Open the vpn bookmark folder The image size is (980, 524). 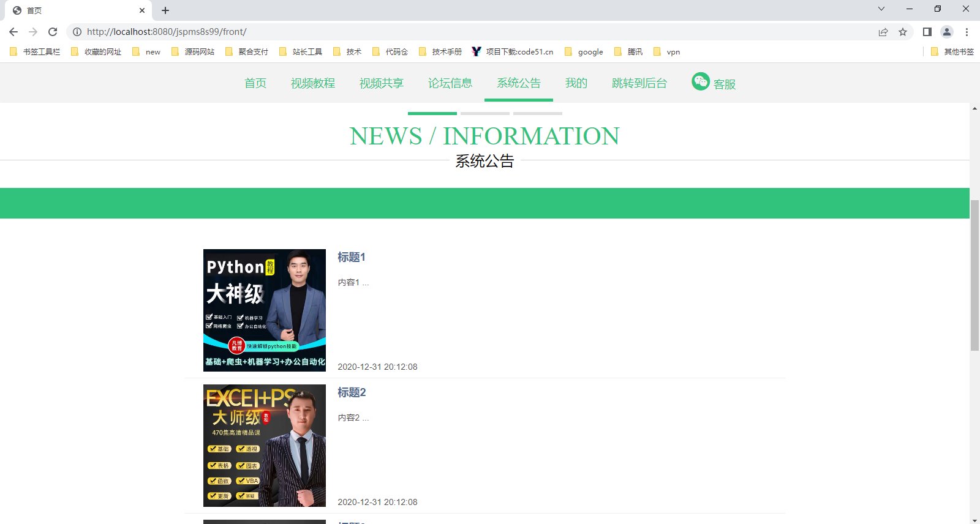click(x=667, y=52)
